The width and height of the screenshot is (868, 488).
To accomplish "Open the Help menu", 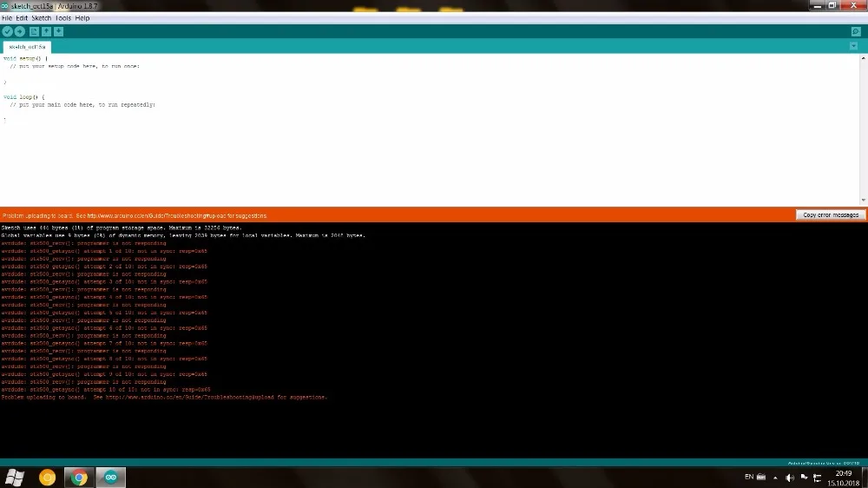I will pos(82,17).
